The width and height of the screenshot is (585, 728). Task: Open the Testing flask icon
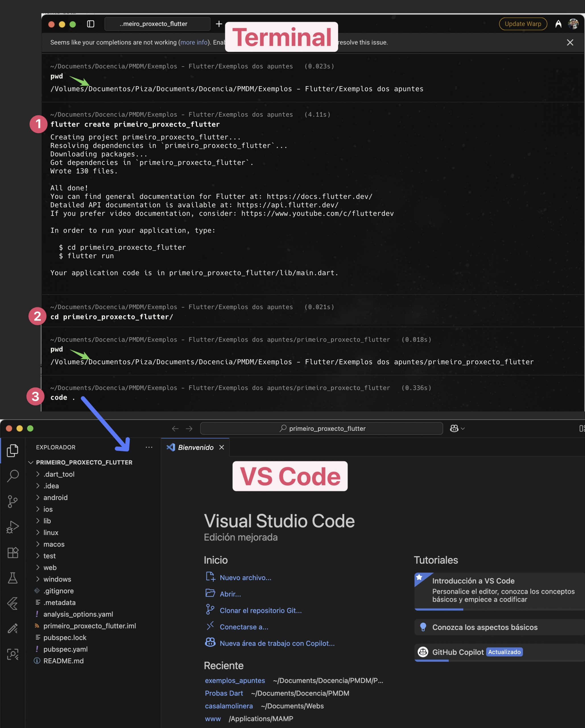coord(13,578)
